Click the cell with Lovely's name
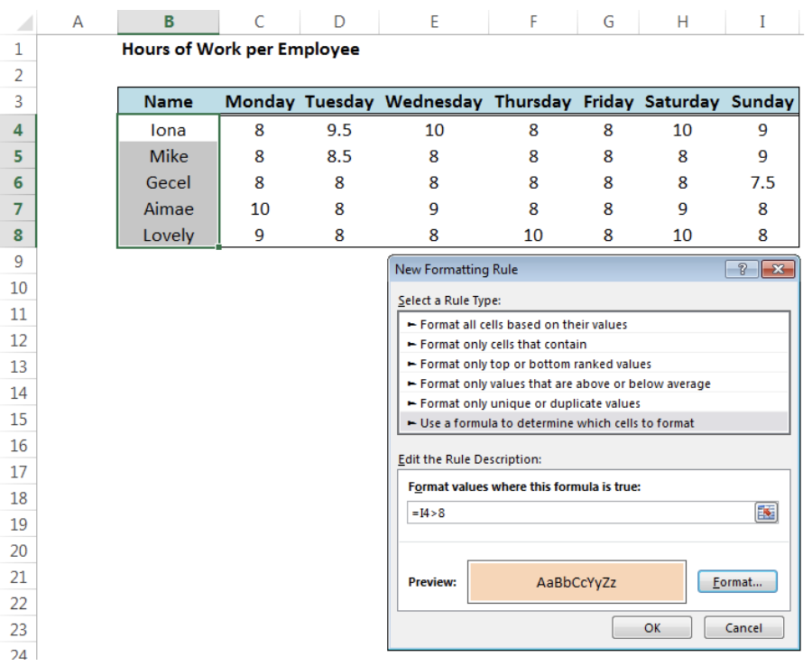Viewport: 812px width, 666px height. click(x=167, y=235)
